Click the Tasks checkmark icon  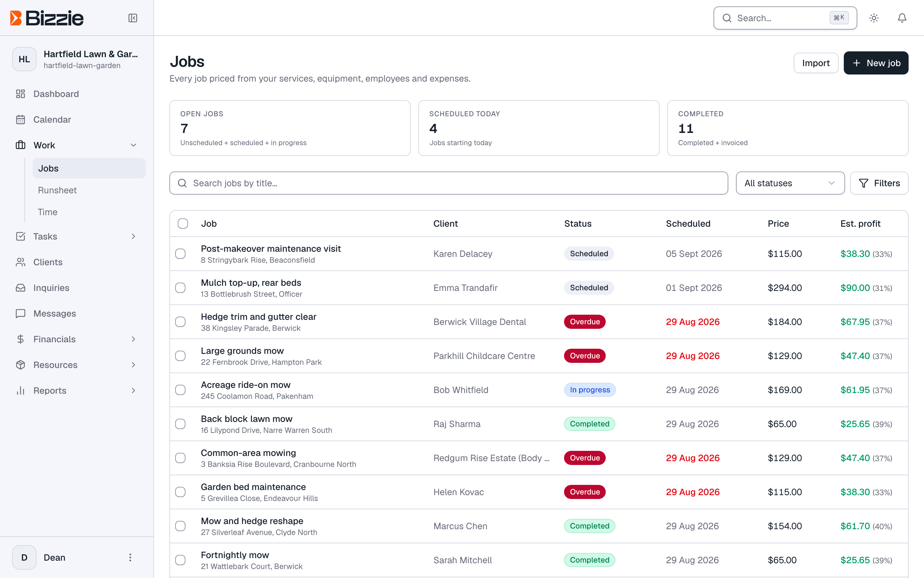click(21, 237)
